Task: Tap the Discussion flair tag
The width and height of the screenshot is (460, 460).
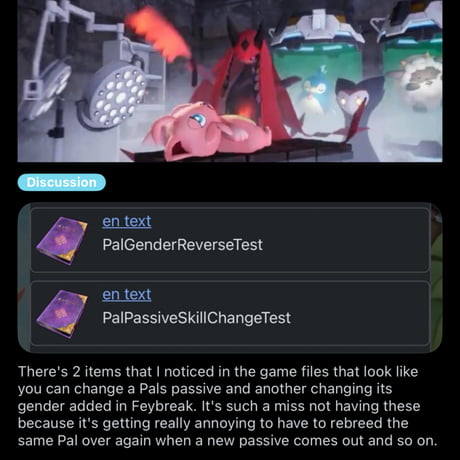Action: coord(62,182)
